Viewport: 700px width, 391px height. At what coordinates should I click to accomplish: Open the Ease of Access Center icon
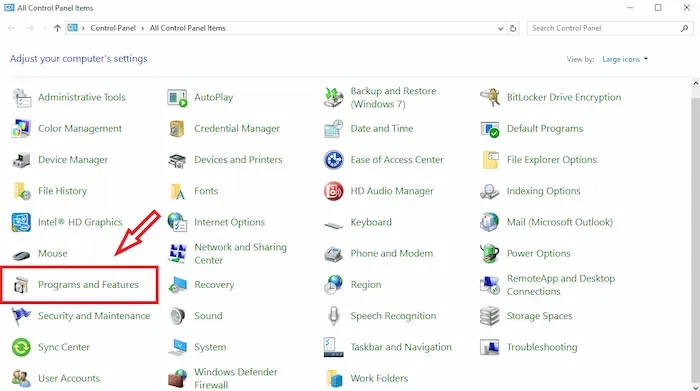click(x=333, y=160)
